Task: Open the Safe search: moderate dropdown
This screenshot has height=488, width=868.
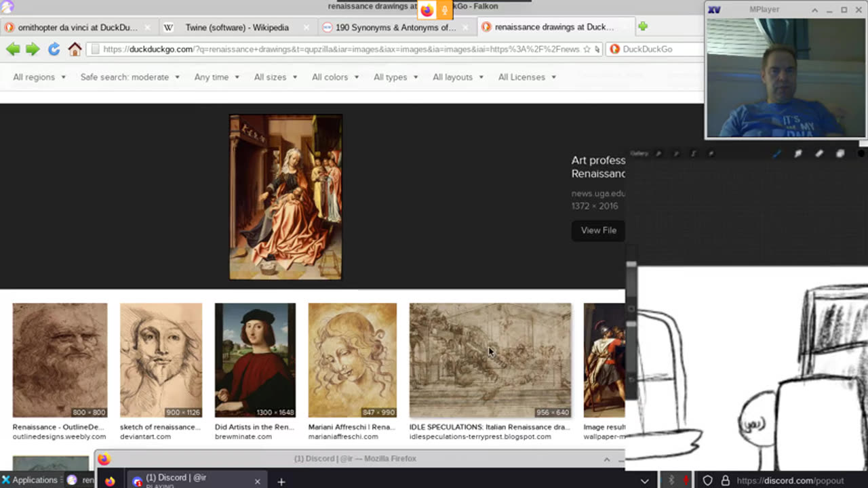Action: (130, 77)
